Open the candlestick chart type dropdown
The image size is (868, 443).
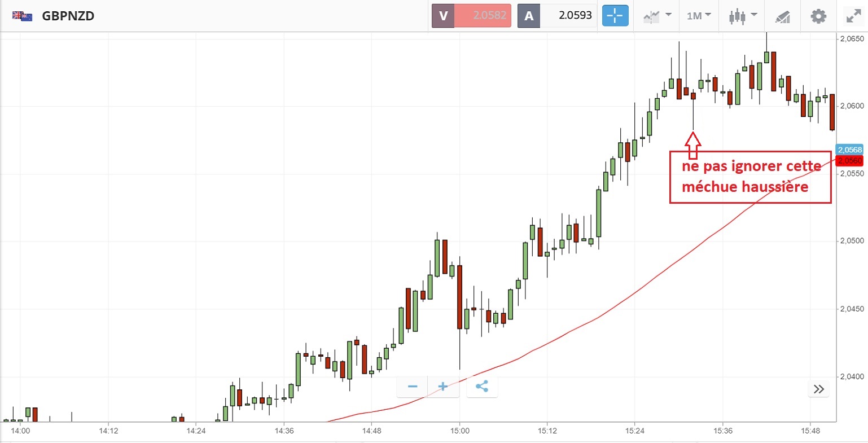[x=743, y=16]
